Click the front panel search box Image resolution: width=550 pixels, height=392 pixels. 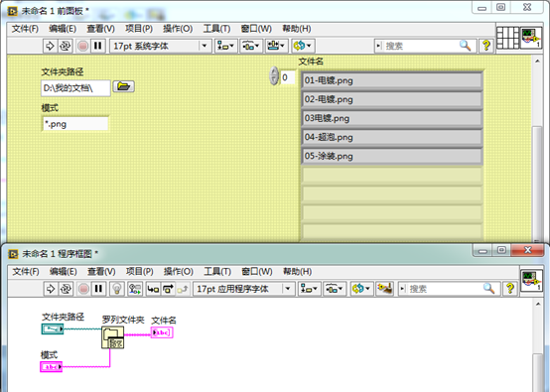point(426,46)
